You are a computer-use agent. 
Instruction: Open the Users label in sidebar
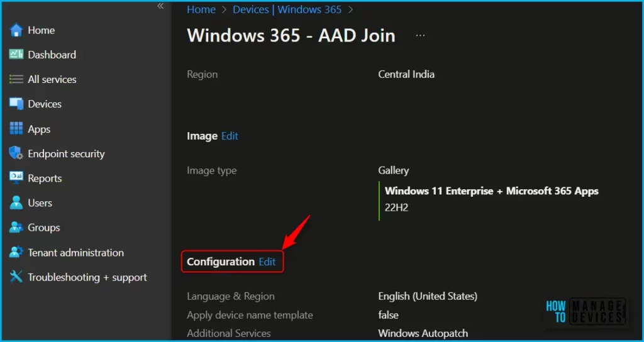[x=40, y=203]
